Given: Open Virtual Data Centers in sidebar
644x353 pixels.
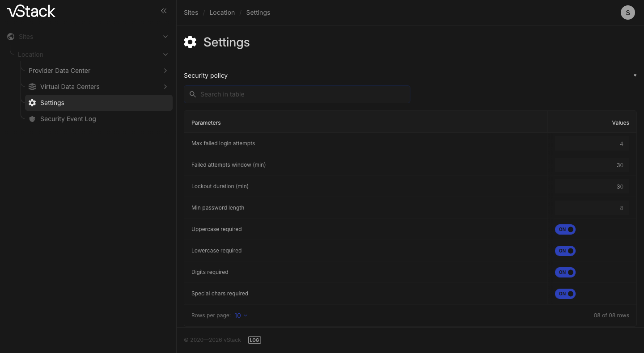Looking at the screenshot, I should (x=70, y=87).
